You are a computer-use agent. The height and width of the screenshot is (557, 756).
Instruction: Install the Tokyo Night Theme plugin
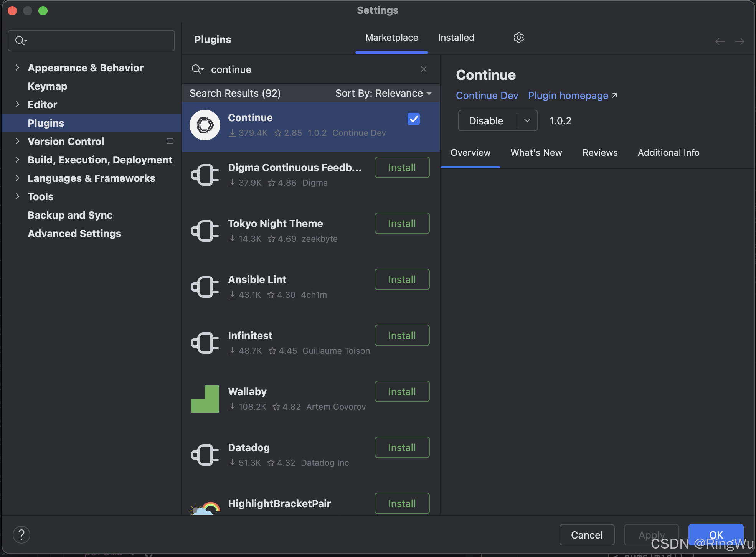[x=402, y=223]
